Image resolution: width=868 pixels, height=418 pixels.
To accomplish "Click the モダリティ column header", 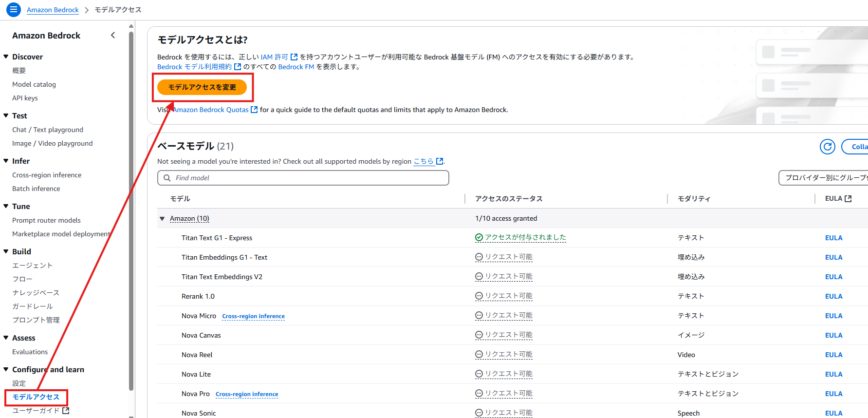I will (694, 199).
